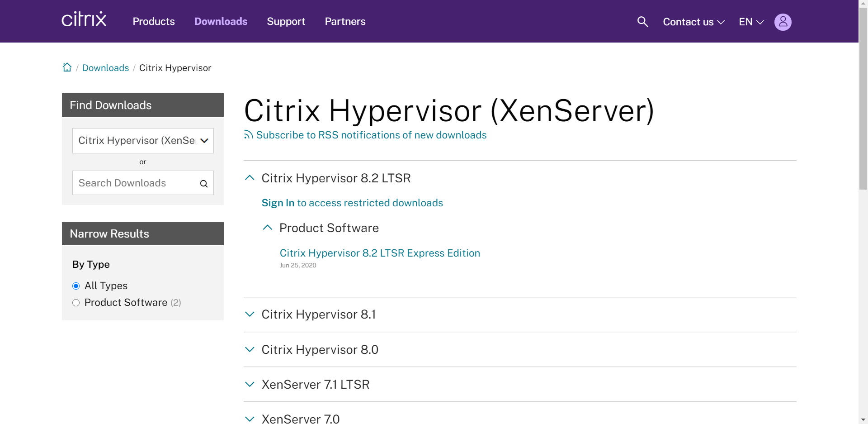Screen dimensions: 868x424
Task: Expand the XenServer 7.1 LTSR section
Action: 250,384
